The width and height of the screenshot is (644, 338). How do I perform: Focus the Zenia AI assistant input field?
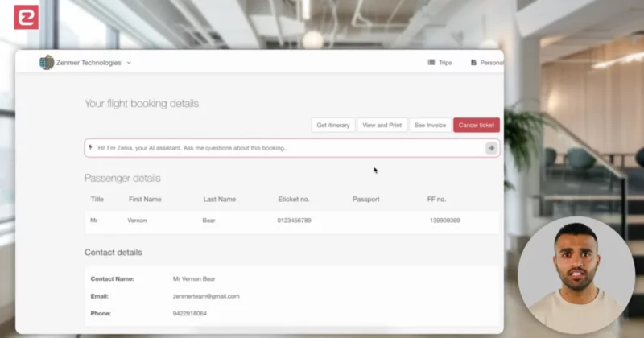tap(286, 148)
